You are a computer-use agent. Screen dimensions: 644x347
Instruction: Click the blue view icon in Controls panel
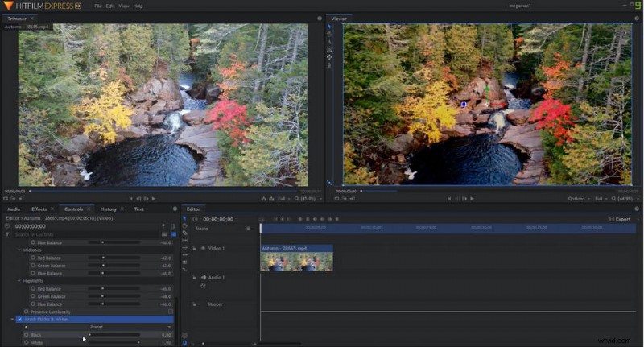click(x=173, y=234)
